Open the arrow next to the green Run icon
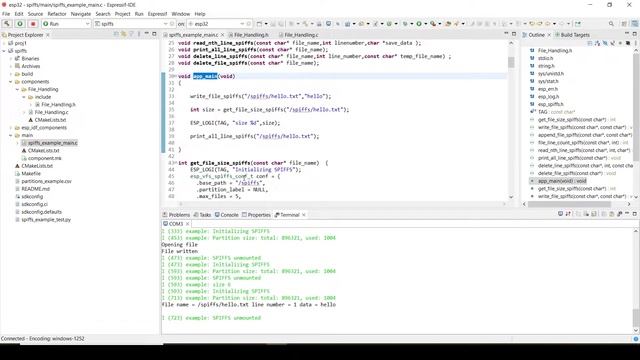Screen dimensions: 640x360 425,24
